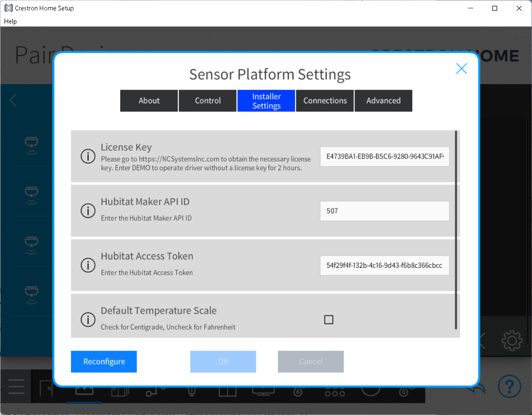Switch to the Control tab
The width and height of the screenshot is (532, 415).
pyautogui.click(x=208, y=101)
